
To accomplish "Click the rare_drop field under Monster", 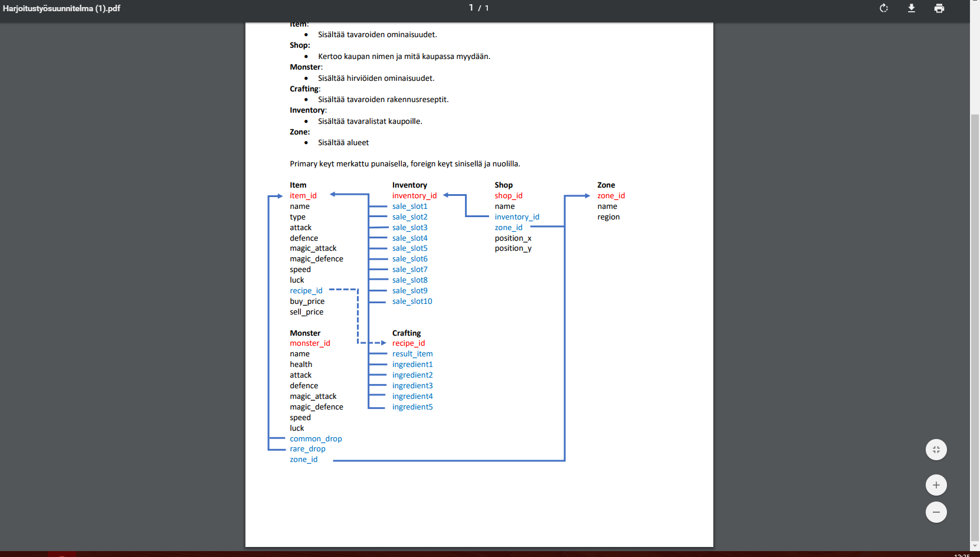I will [x=307, y=449].
